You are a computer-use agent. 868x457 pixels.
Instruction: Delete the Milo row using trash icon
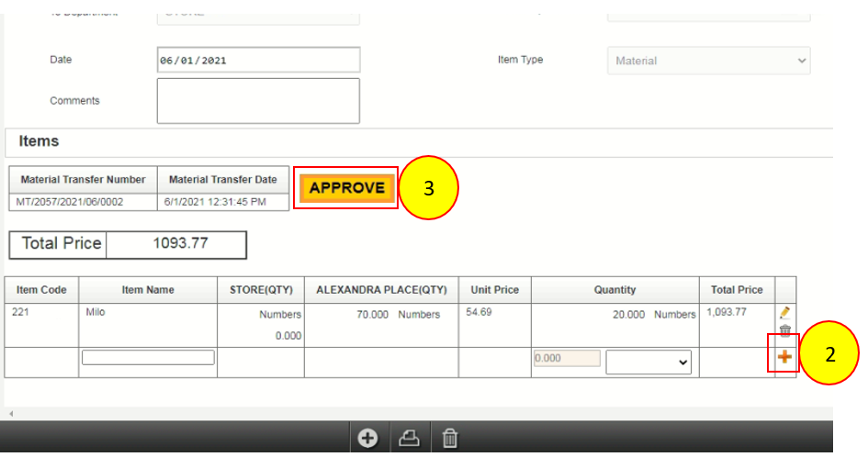point(784,330)
